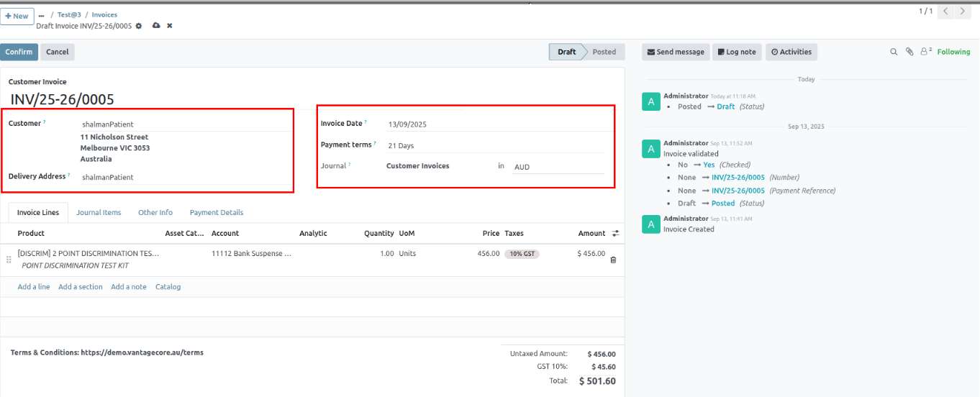Open the Payment terms dropdown field
The height and width of the screenshot is (397, 980).
pos(494,145)
